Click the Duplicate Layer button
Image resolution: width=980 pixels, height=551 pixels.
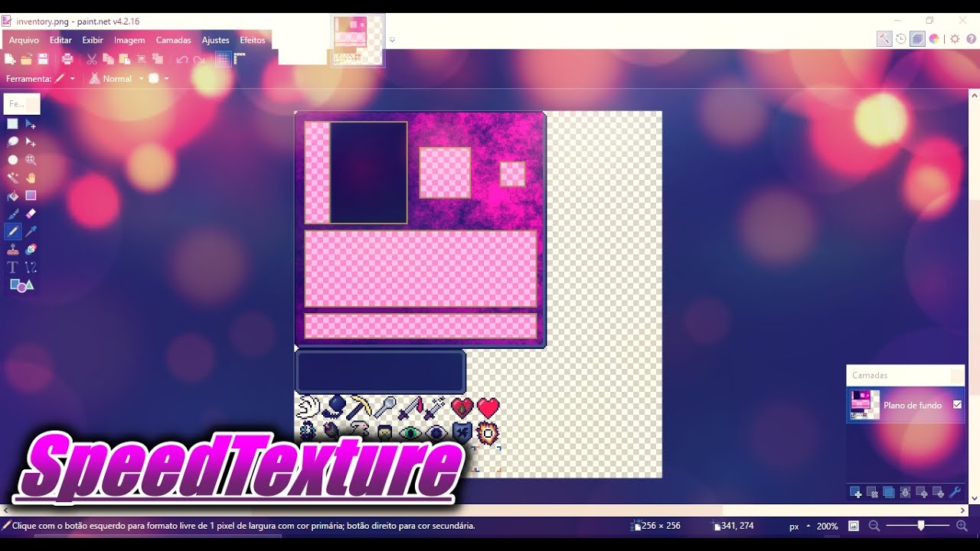pos(888,492)
